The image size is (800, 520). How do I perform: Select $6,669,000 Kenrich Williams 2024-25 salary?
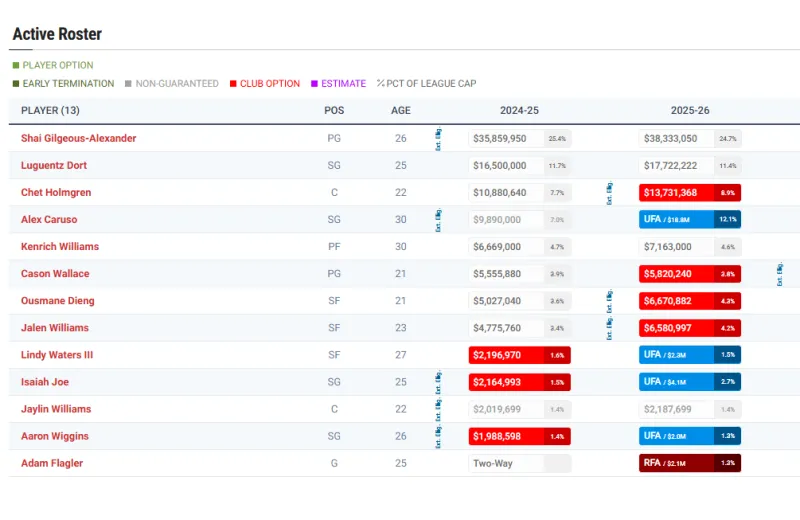pos(519,246)
